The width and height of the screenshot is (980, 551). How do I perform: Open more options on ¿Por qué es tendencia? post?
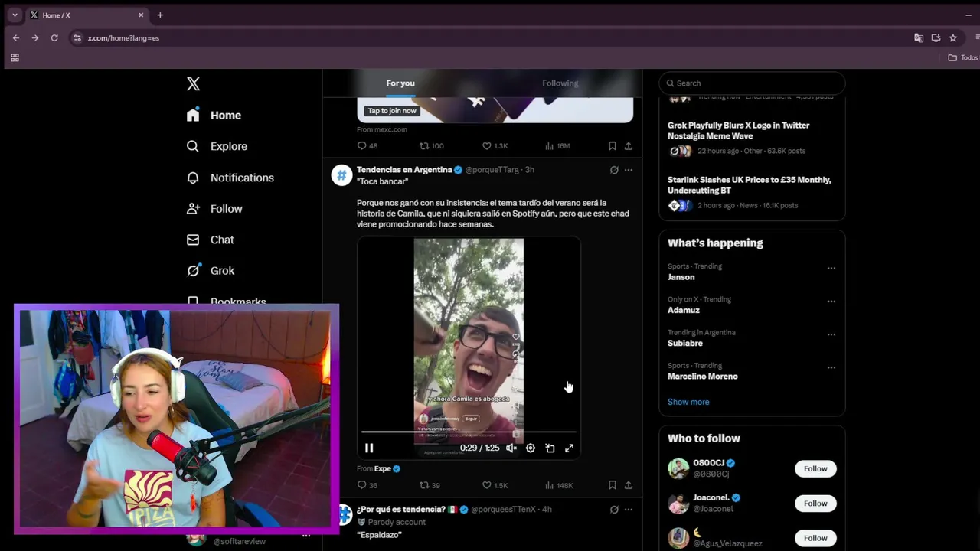pyautogui.click(x=629, y=510)
